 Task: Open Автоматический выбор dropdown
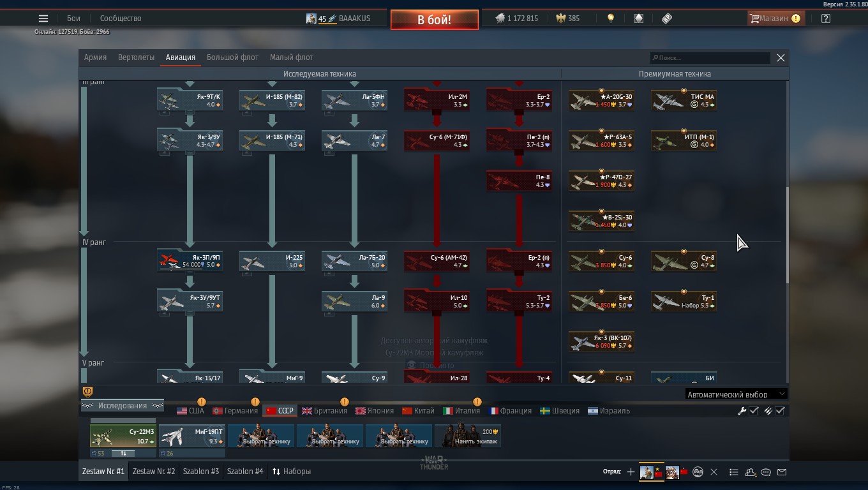click(736, 394)
